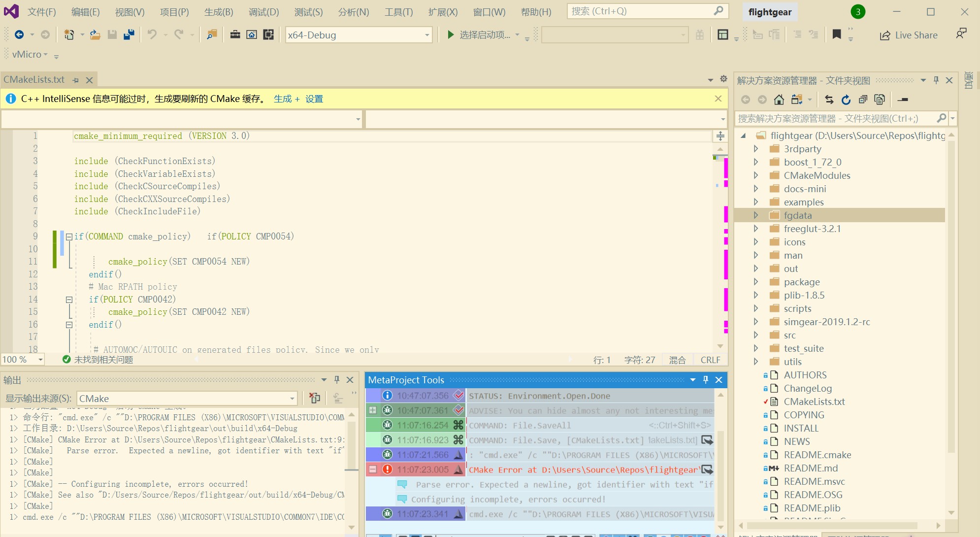The width and height of the screenshot is (980, 537).
Task: Open the 文件(F) menu
Action: click(x=42, y=12)
